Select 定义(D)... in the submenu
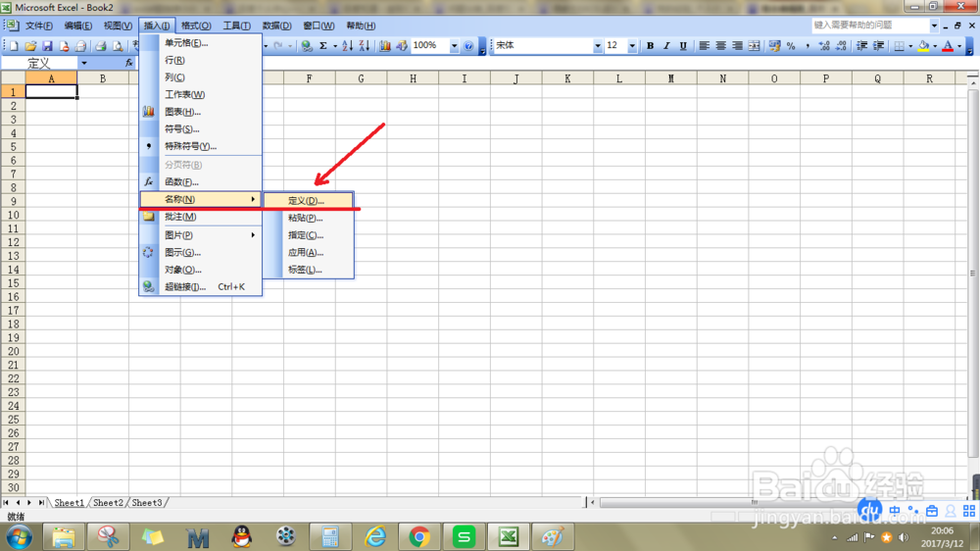Viewport: 980px width, 551px height. point(309,201)
